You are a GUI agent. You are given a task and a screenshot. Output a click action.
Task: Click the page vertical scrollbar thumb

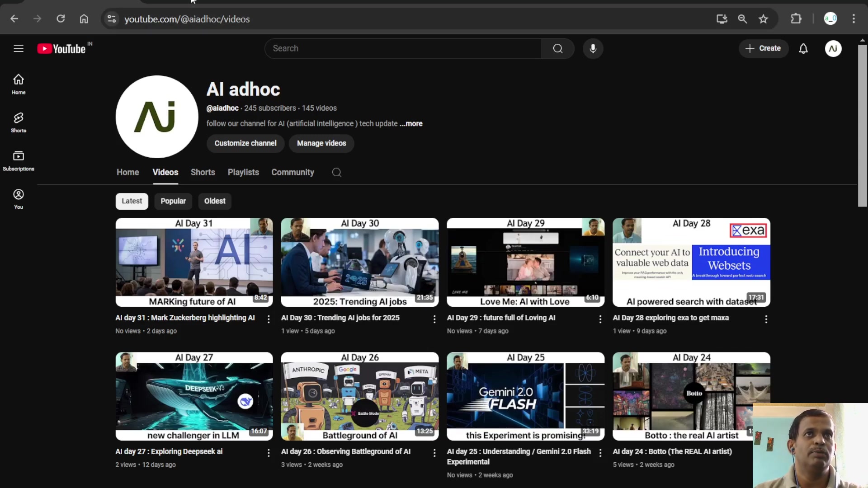(863, 125)
